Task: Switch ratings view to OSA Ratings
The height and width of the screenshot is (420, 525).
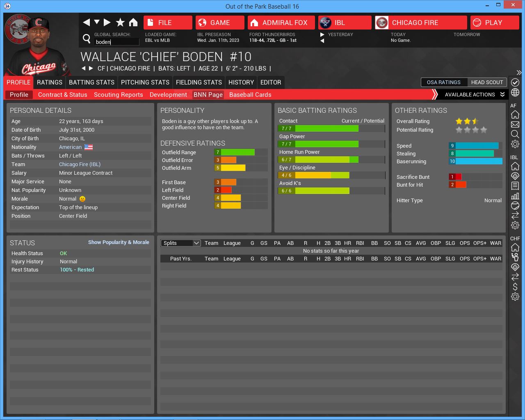Action: [x=443, y=82]
